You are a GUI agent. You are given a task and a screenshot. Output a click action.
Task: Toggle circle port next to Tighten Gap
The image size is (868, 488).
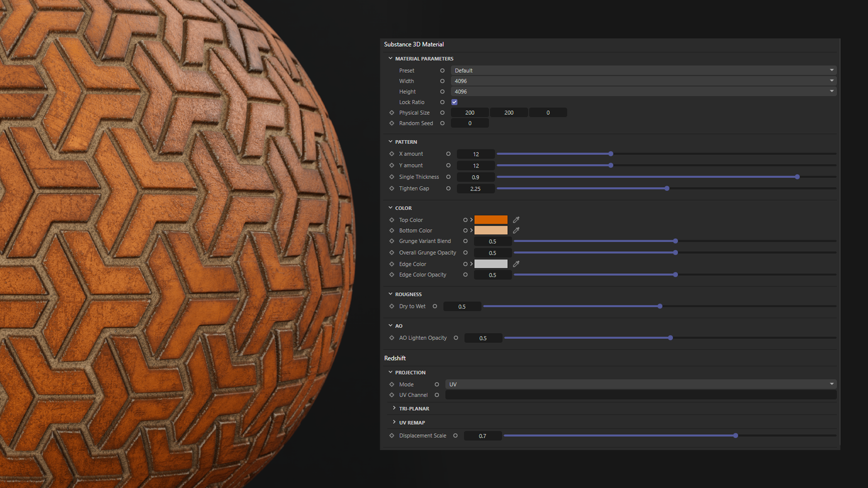click(448, 188)
